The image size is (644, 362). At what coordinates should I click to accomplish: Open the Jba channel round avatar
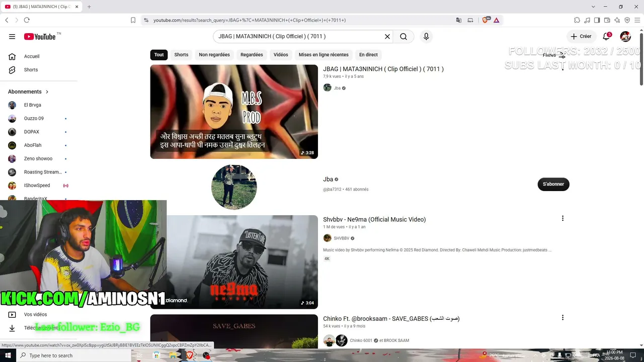[x=234, y=187]
